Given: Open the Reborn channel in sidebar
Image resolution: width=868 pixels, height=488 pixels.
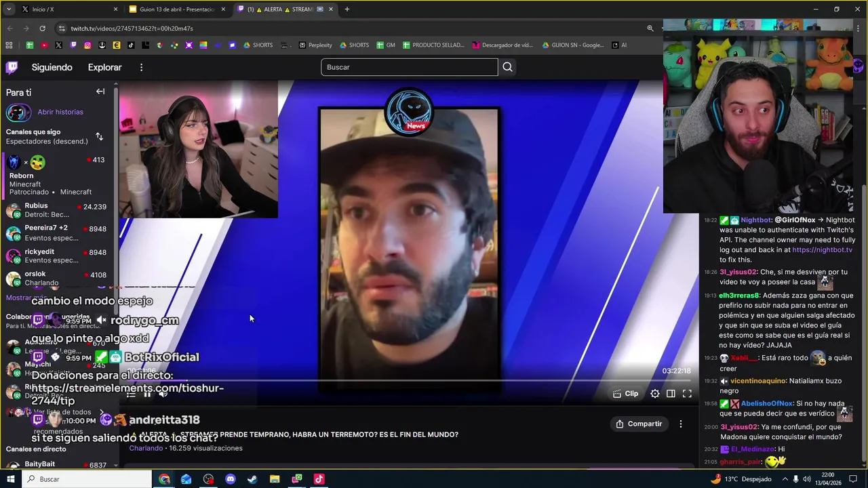Looking at the screenshot, I should [58, 176].
